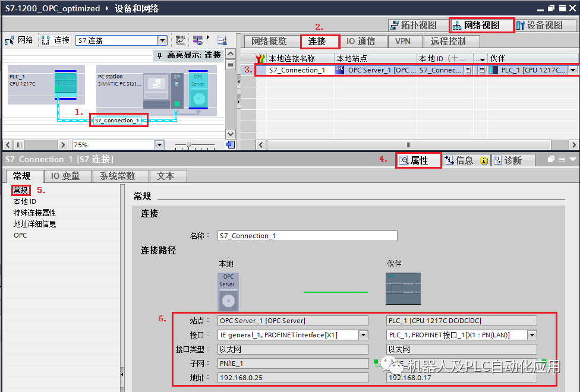This screenshot has height=392, width=580.
Task: Expand the 伙伴 PLC_1 partner dropdown
Action: click(x=574, y=70)
